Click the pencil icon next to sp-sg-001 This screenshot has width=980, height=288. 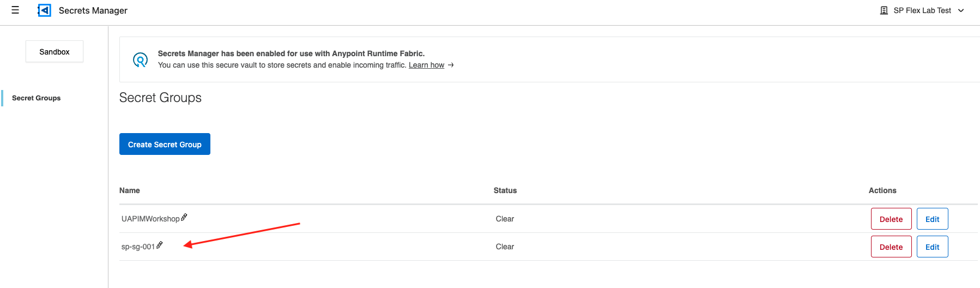point(160,245)
